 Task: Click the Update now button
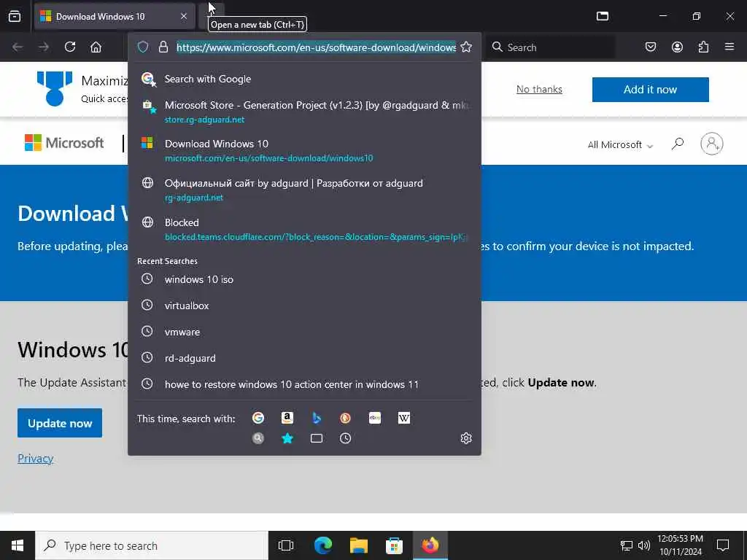coord(60,423)
